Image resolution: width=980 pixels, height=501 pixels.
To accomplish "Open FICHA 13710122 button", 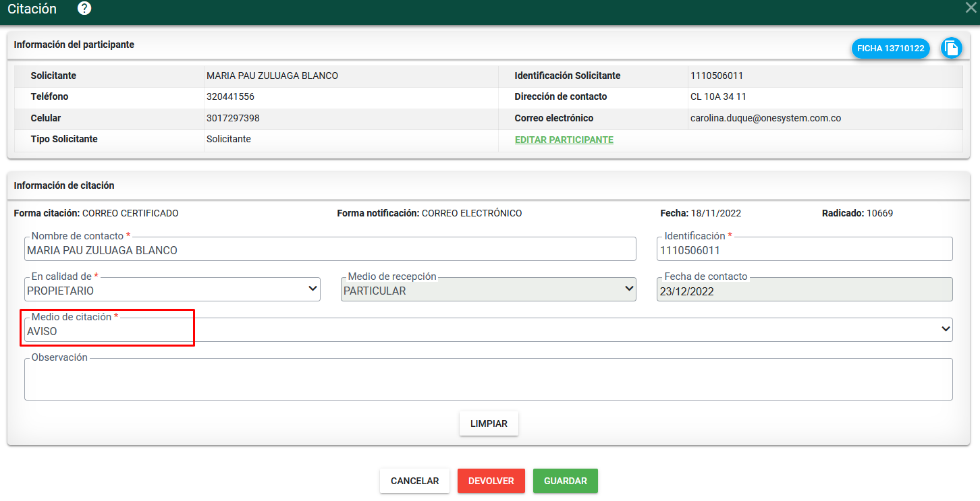I will point(891,49).
